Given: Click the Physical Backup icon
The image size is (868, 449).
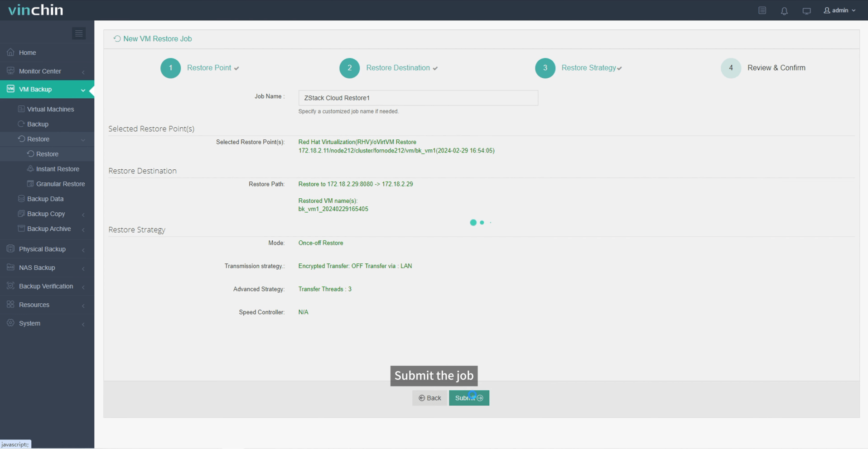Looking at the screenshot, I should point(10,249).
